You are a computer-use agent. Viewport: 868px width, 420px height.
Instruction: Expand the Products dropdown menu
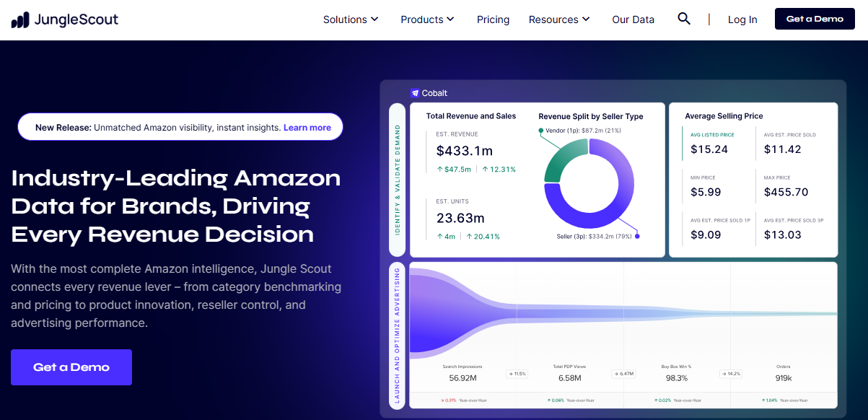[x=428, y=19]
